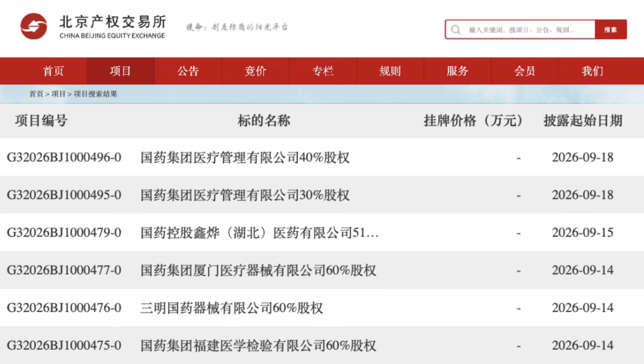Select the 项目 navigation tab
Screen dimensions: 644x364
(x=120, y=71)
